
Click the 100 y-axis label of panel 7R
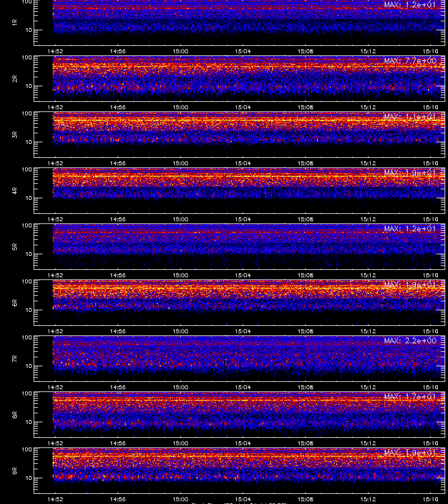point(27,338)
